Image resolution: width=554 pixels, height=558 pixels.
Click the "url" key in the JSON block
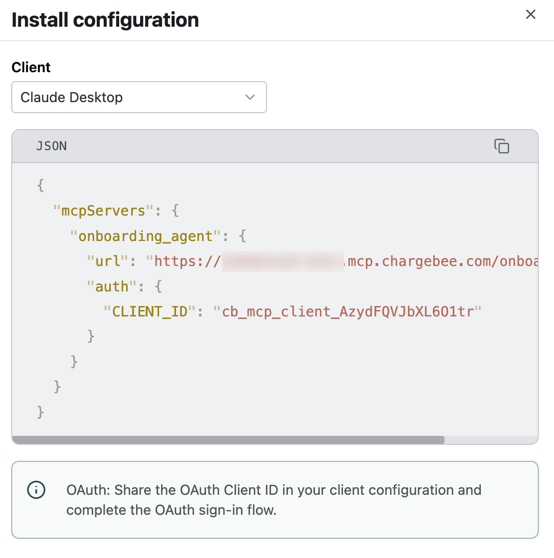pyautogui.click(x=107, y=261)
